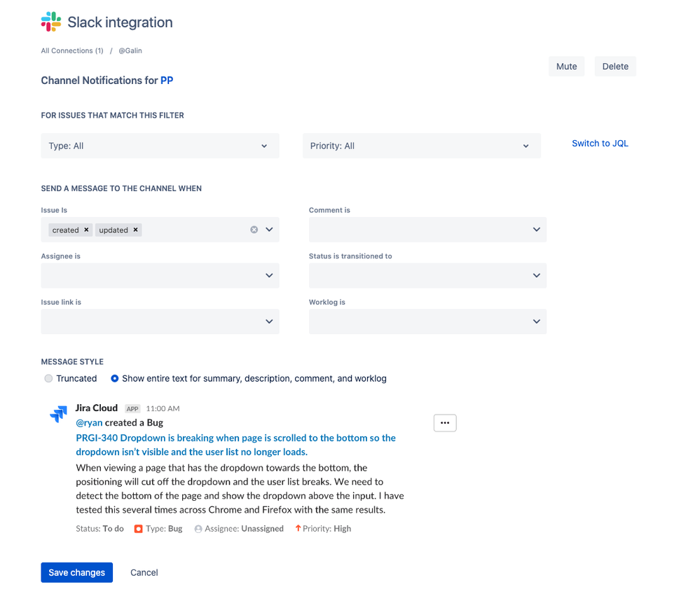The image size is (700, 596).
Task: Click the MESSAGE STYLE section heading
Action: [72, 362]
